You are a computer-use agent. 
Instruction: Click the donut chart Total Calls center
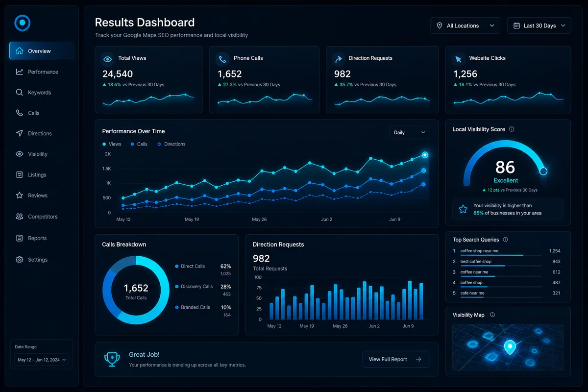[x=136, y=291]
